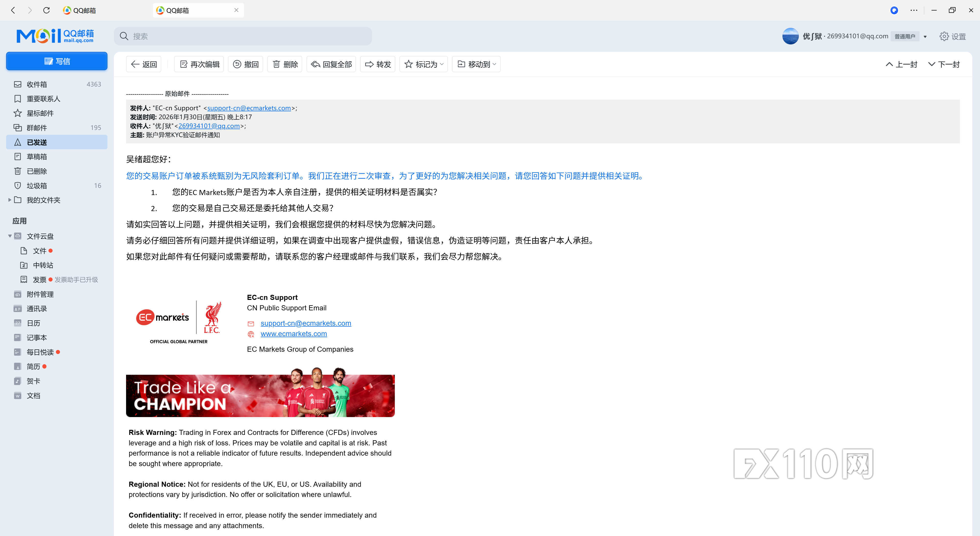Click the transfer station icon
The height and width of the screenshot is (536, 980).
[23, 265]
